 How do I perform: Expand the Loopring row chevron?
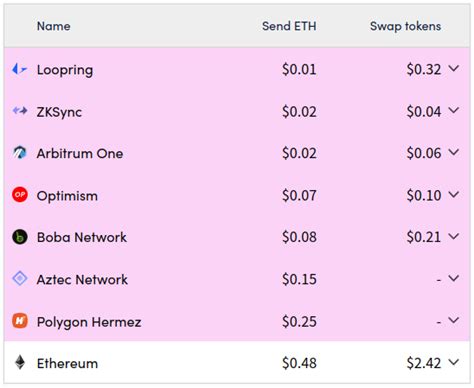coord(454,68)
